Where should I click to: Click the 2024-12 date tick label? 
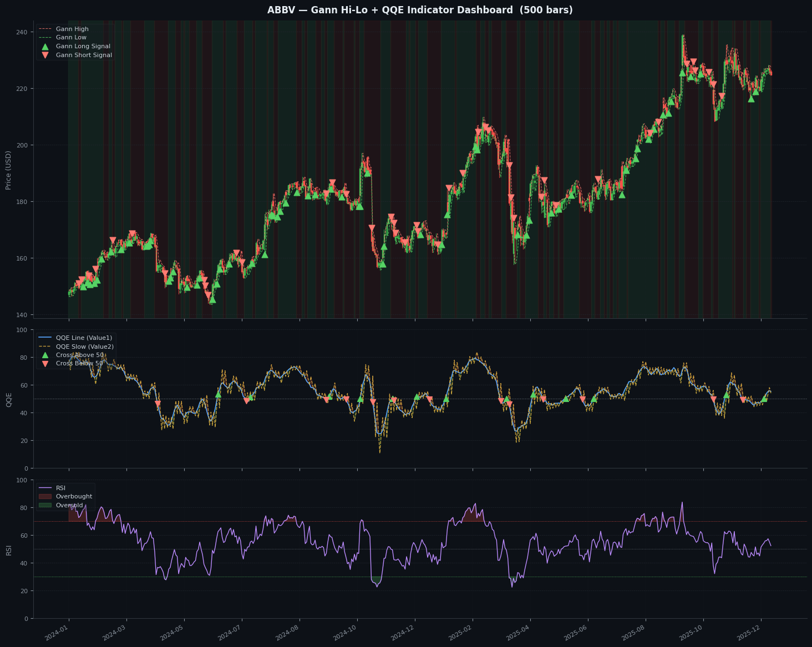[x=402, y=633]
